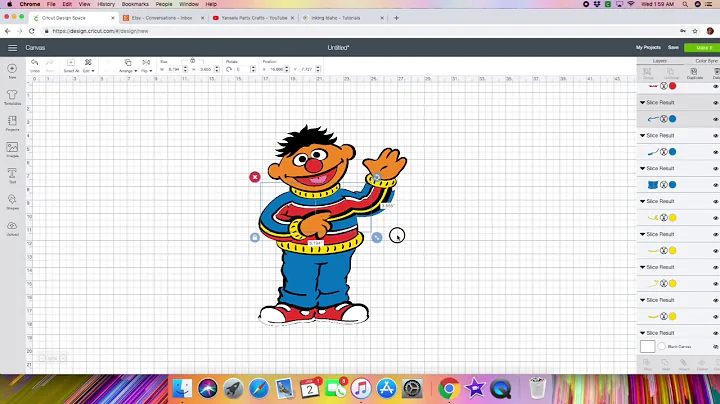Click the rotate arrow icon beside Rotate field
The height and width of the screenshot is (404, 720).
click(x=229, y=69)
